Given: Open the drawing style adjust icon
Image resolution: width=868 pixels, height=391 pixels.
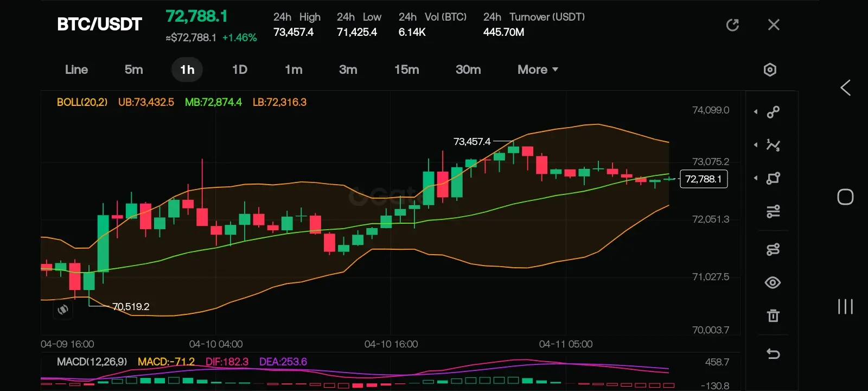Looking at the screenshot, I should pos(773,249).
